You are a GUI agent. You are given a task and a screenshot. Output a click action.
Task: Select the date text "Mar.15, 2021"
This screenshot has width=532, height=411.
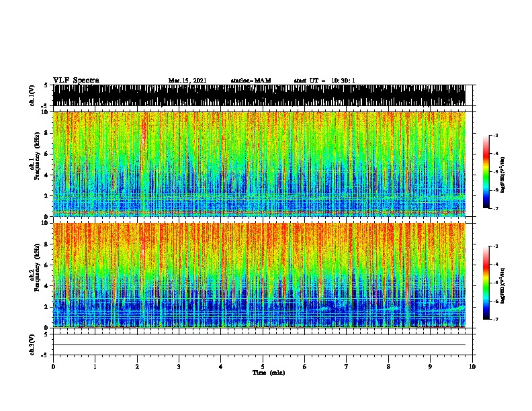[187, 81]
